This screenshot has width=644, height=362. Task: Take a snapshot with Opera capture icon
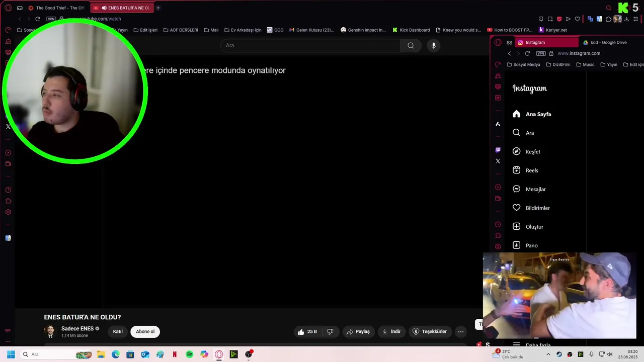(550, 19)
